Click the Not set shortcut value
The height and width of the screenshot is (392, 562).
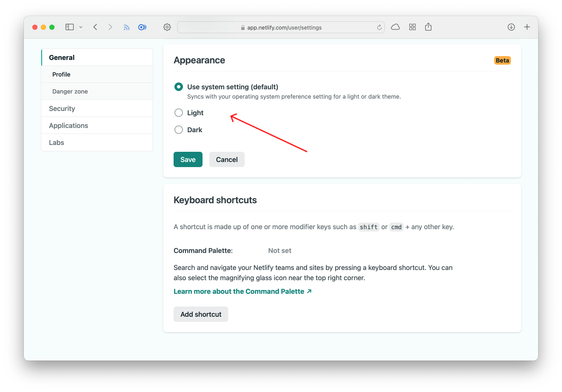point(280,250)
